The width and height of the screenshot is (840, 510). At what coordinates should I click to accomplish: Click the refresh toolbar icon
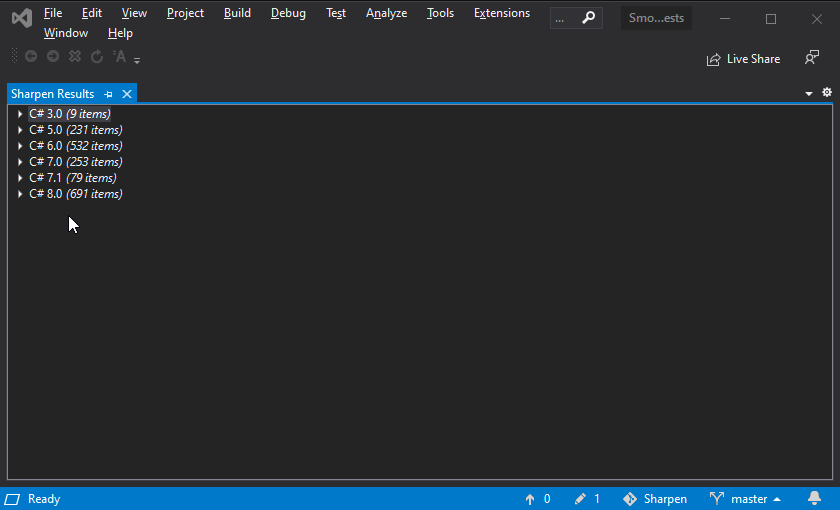point(97,56)
